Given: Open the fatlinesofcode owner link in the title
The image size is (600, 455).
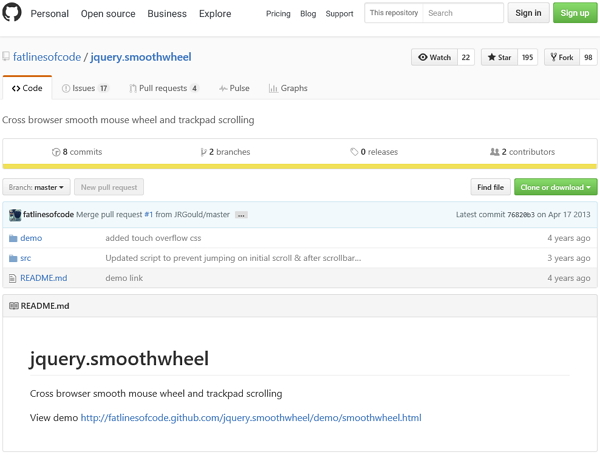Looking at the screenshot, I should (x=47, y=57).
